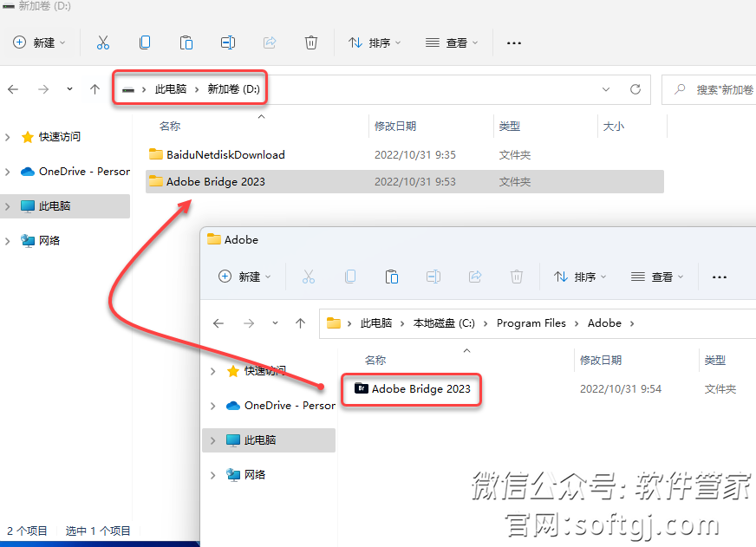Viewport: 756px width, 547px height.
Task: Open more options ellipsis in Adobe window
Action: 720,277
